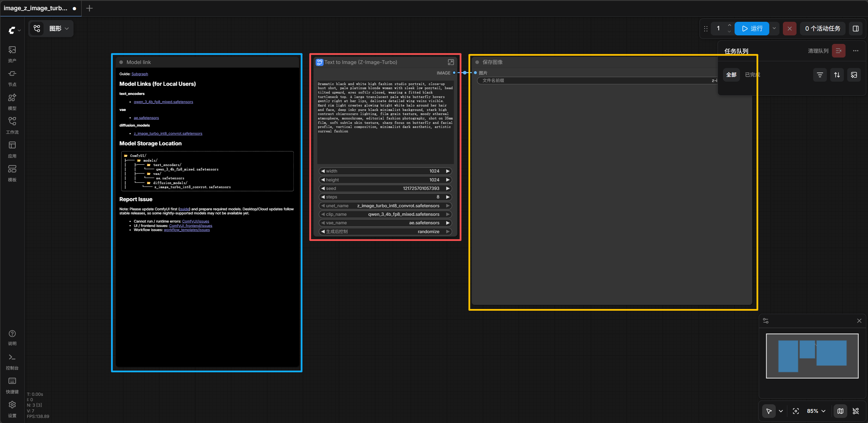The width and height of the screenshot is (868, 423).
Task: Expand the Text to Image subgraph node
Action: click(451, 62)
